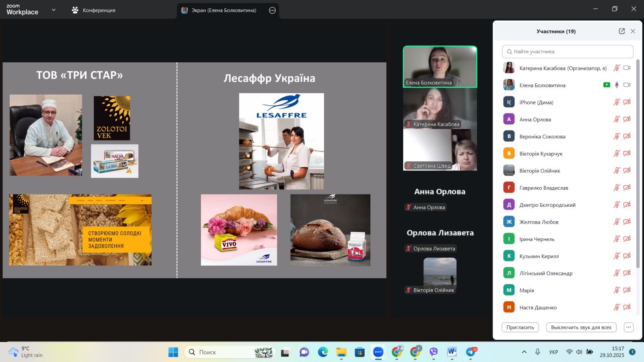Open Telegram from the taskbar
The image size is (644, 362).
pyautogui.click(x=471, y=352)
